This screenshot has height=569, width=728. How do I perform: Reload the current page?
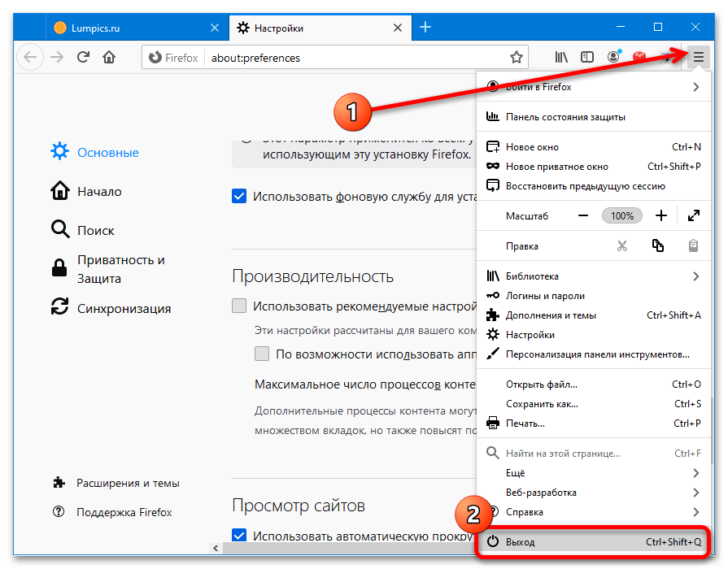tap(84, 57)
